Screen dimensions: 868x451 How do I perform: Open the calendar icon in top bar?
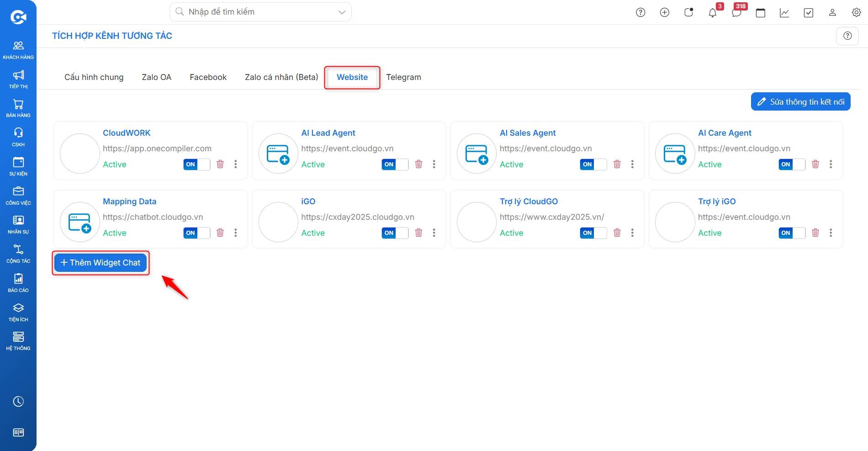coord(761,13)
